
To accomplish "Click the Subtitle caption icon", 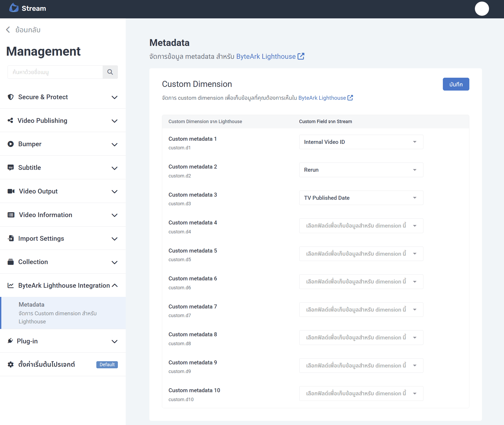I will 10,167.
